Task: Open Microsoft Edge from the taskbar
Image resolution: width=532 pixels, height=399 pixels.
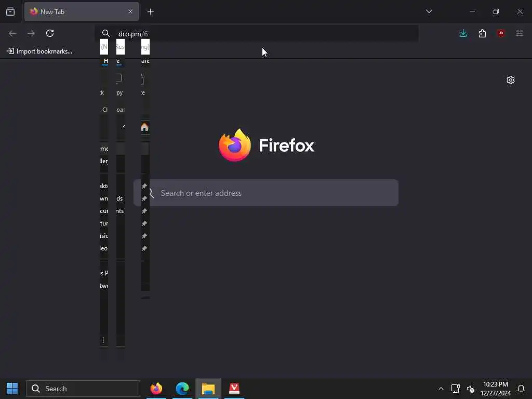Action: point(182,389)
